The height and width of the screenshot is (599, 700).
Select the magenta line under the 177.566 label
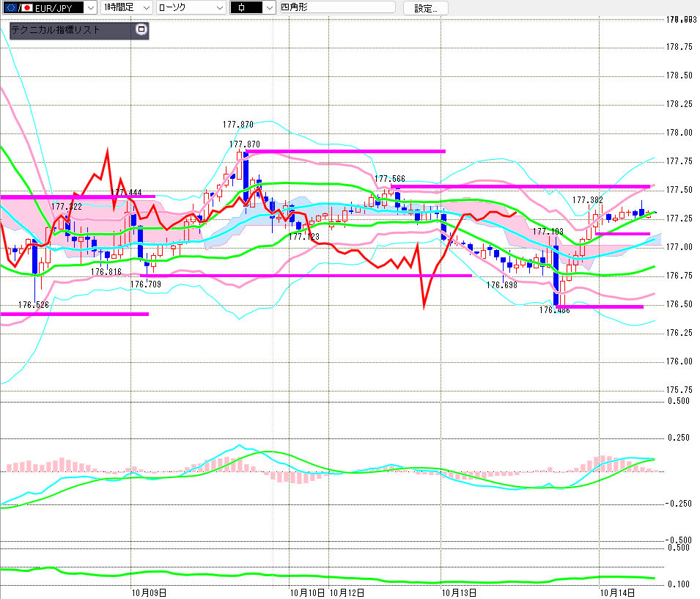(520, 186)
